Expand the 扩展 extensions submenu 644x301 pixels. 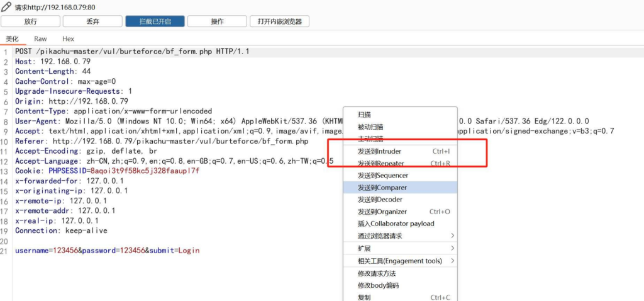(364, 249)
